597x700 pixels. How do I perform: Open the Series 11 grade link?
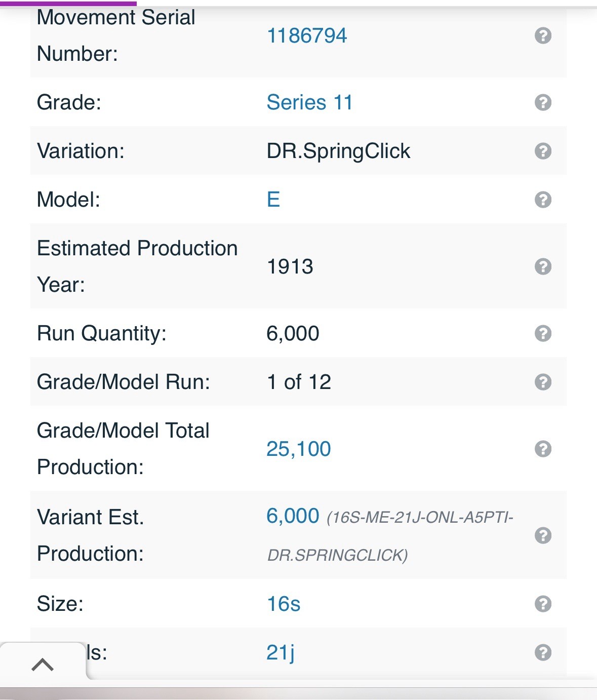pos(309,102)
